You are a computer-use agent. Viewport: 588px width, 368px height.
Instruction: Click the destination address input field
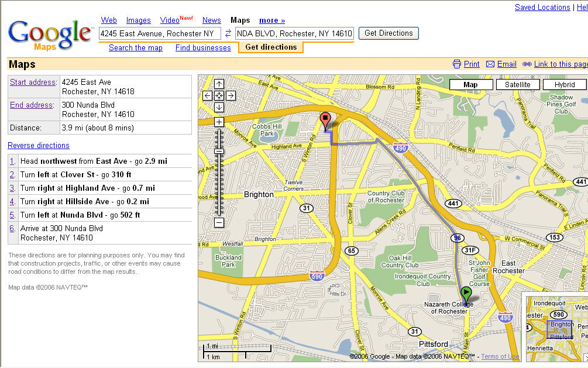294,33
